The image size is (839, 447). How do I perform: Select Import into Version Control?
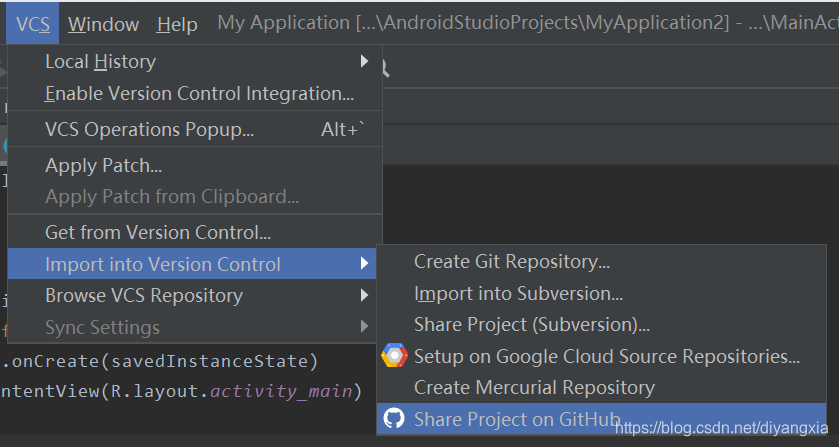pyautogui.click(x=193, y=264)
